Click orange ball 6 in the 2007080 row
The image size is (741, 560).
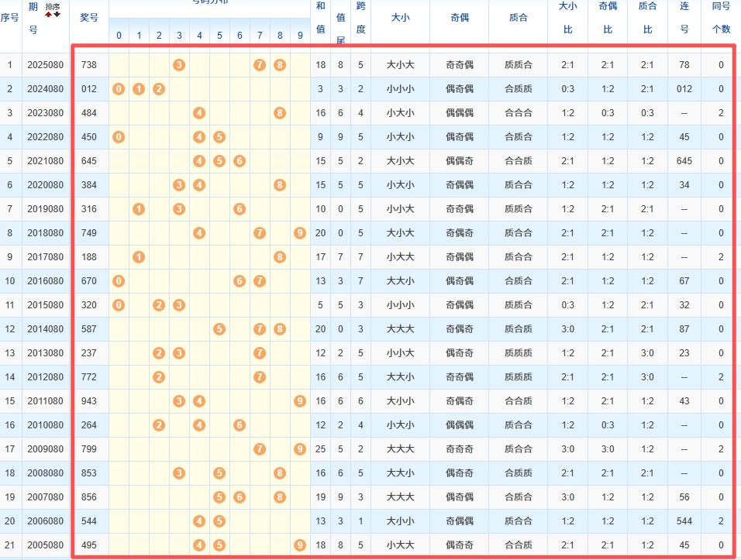tap(240, 497)
